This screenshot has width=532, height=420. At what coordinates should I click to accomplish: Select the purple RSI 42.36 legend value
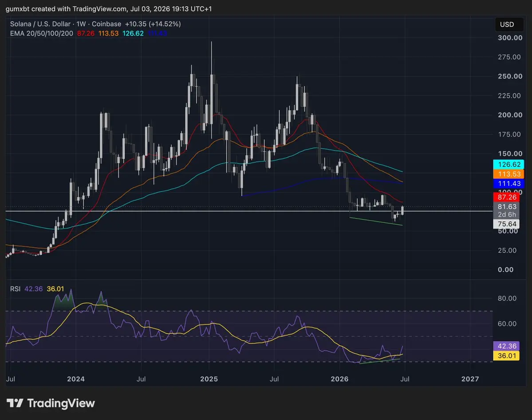click(34, 289)
